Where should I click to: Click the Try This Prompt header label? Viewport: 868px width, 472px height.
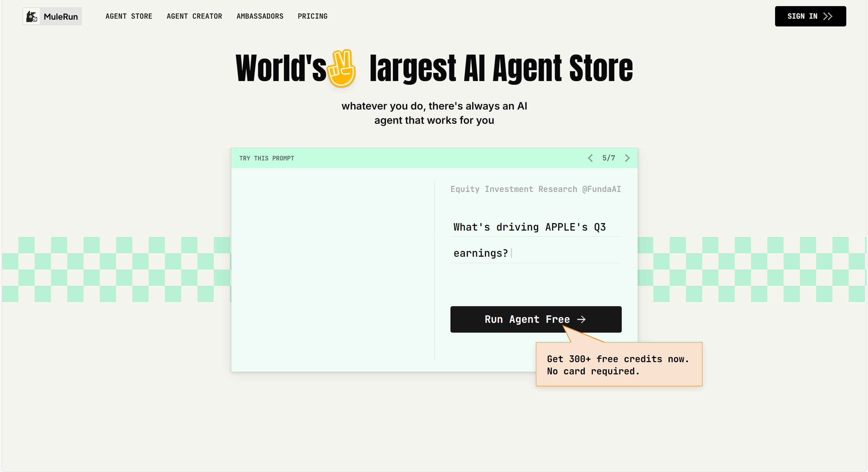pyautogui.click(x=267, y=158)
